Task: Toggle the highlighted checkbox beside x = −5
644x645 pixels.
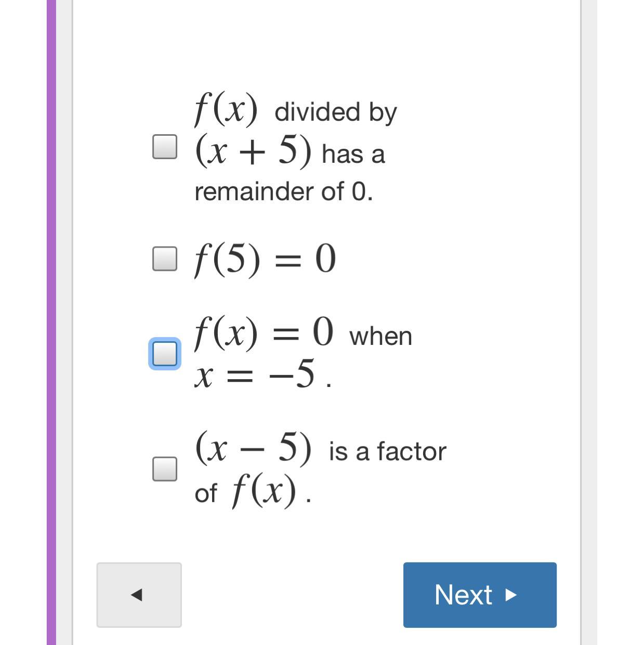Action: (165, 354)
